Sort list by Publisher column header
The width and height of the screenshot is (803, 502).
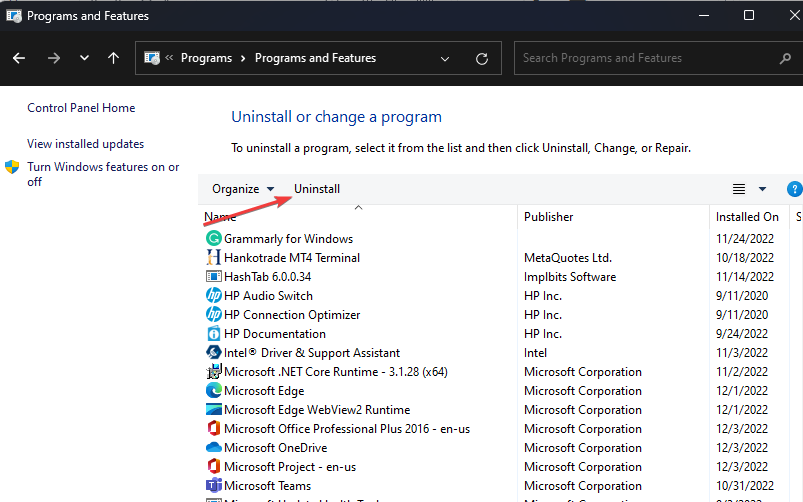(548, 217)
